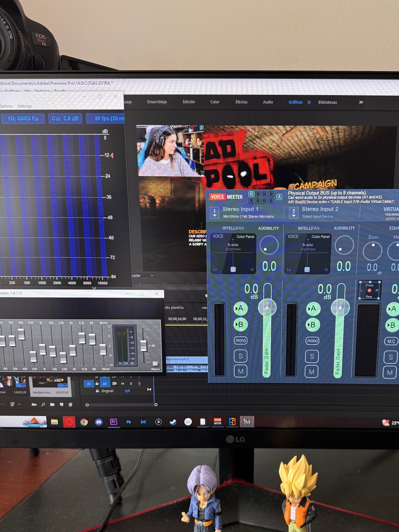The image size is (399, 532).
Task: Mute Stereo Input 1 in Voicemeeter
Action: pos(240,371)
